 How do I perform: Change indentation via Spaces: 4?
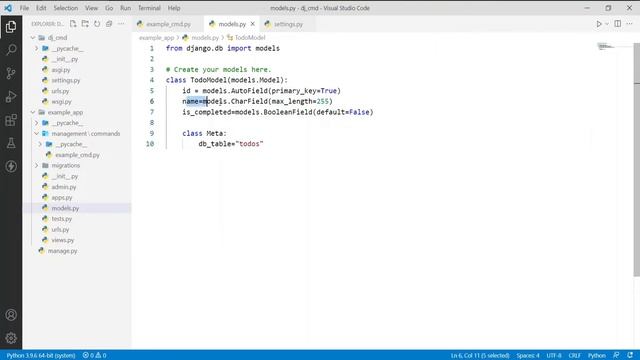[528, 356]
